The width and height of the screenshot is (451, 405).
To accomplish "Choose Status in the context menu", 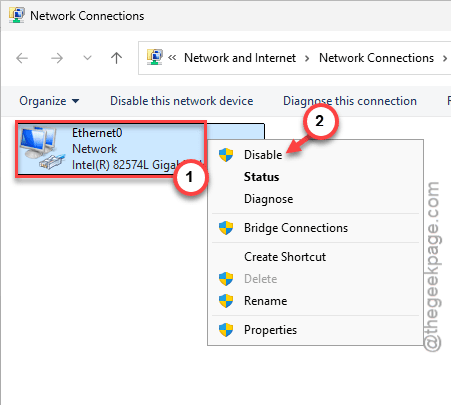I will pos(261,177).
